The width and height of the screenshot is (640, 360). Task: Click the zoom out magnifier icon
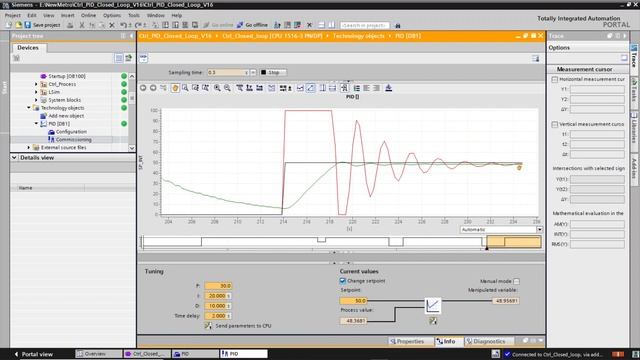(x=227, y=88)
